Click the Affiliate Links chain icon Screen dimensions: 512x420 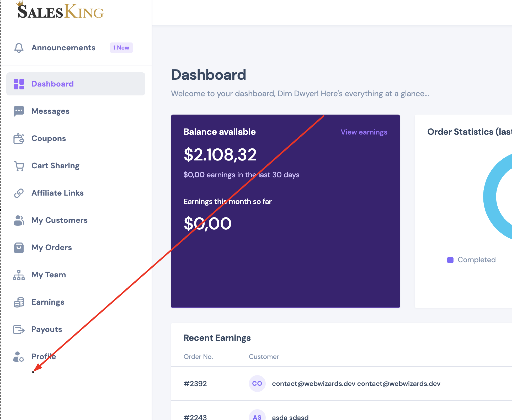[19, 193]
